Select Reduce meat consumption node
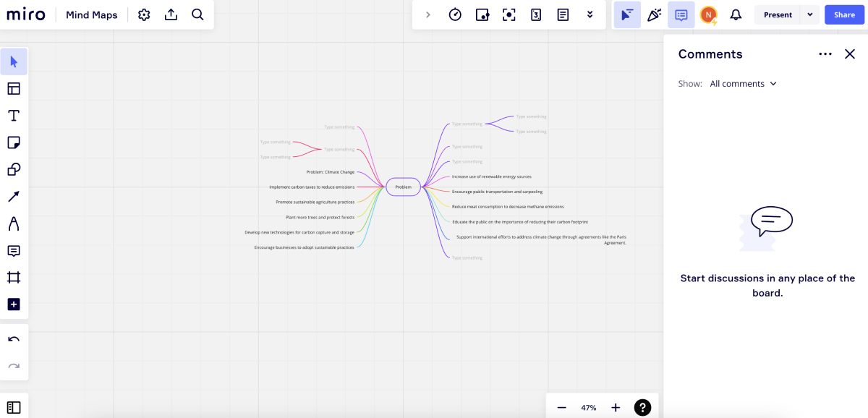 508,207
